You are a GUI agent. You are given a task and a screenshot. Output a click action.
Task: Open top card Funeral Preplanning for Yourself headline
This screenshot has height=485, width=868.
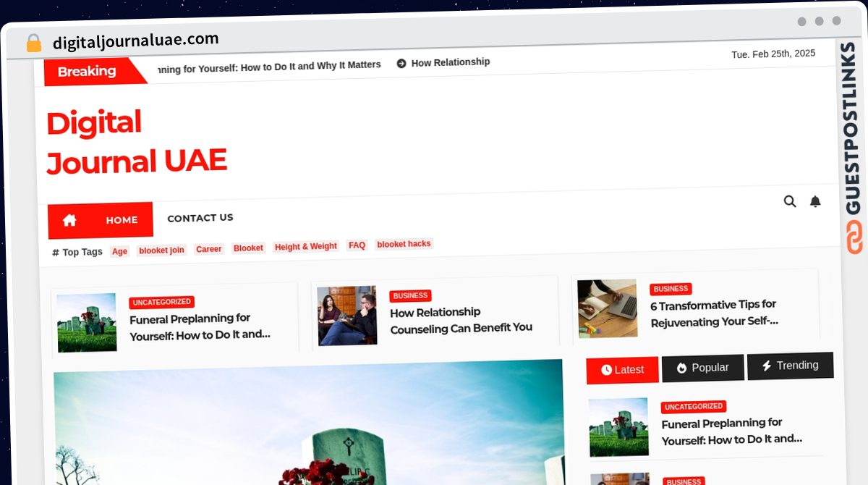[200, 326]
